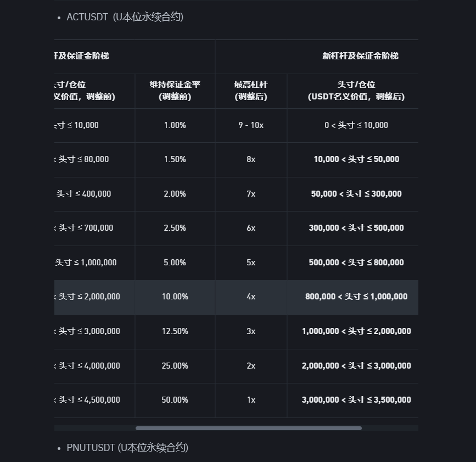Image resolution: width=476 pixels, height=462 pixels.
Task: Click the 9 - 10x leverage cell
Action: pos(251,125)
